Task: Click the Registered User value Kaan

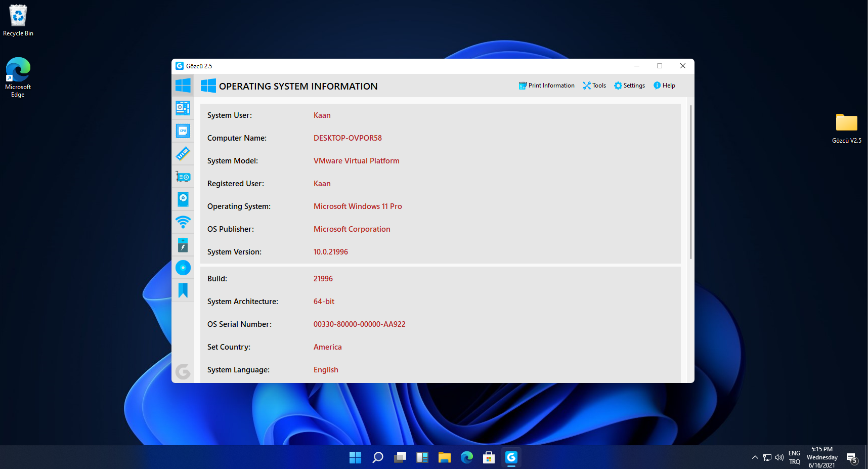Action: coord(322,184)
